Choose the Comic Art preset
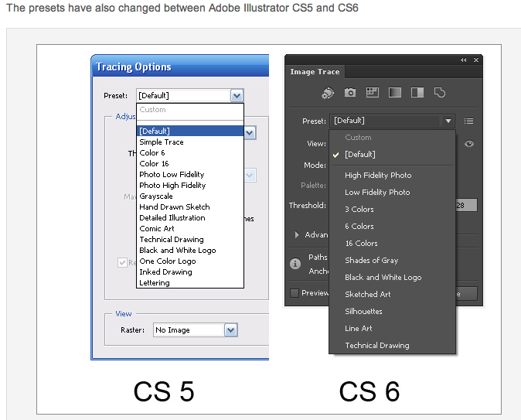 click(x=190, y=228)
